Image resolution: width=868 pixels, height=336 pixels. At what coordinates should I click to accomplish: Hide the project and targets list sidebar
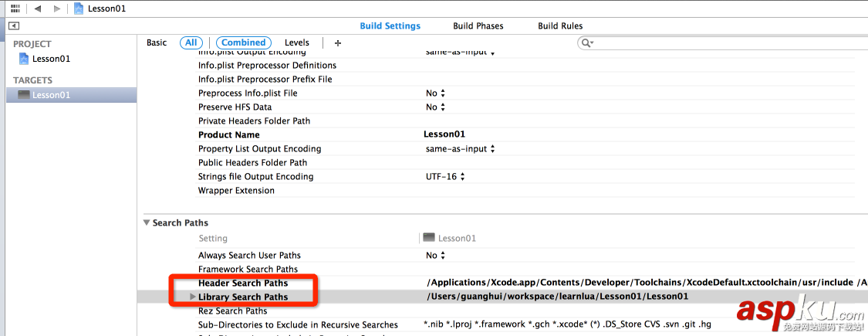[x=13, y=25]
